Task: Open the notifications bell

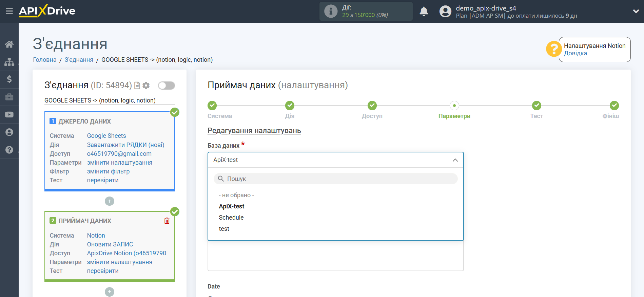Action: point(424,12)
